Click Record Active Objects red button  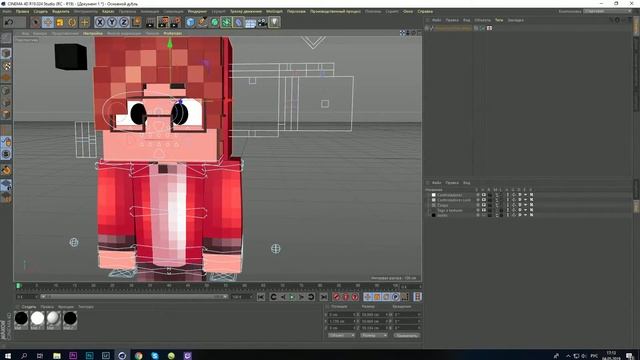(336, 297)
